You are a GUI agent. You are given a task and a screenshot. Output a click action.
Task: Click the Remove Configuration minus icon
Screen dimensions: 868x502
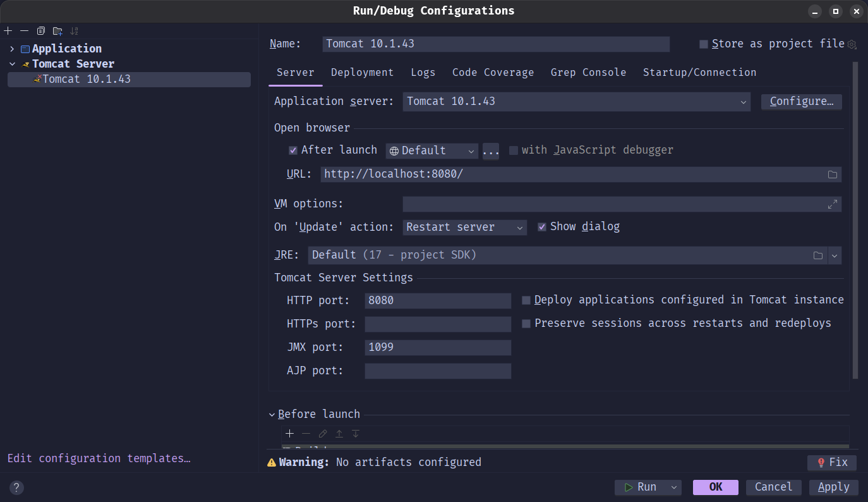(x=24, y=31)
